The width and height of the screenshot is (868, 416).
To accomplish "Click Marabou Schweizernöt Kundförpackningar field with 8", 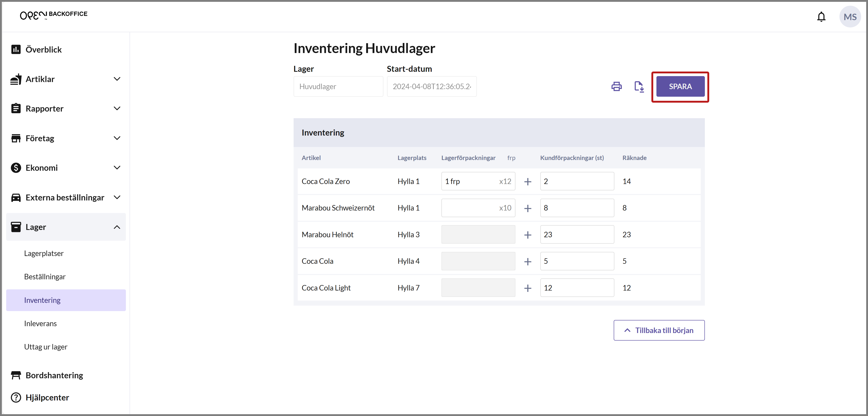I will click(x=577, y=208).
